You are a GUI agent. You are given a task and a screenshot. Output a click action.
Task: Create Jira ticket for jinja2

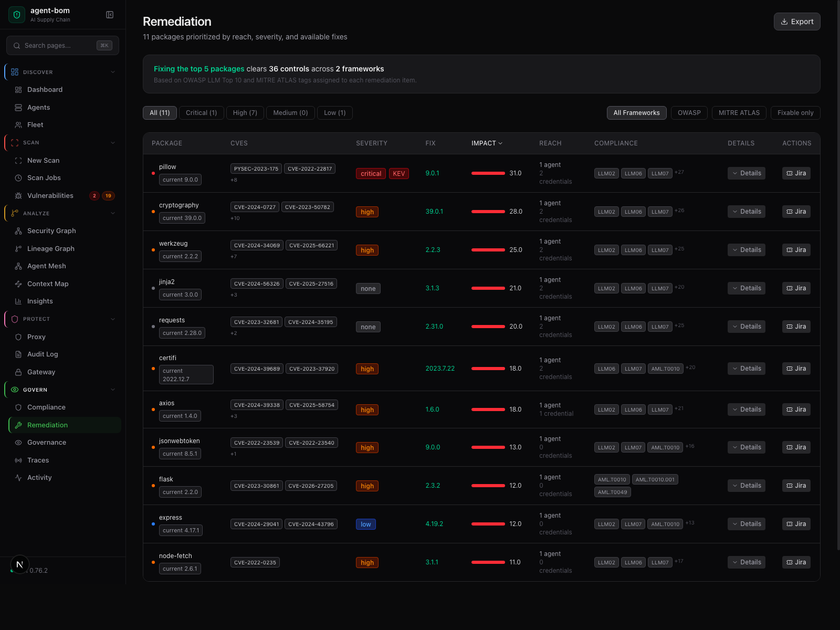(796, 288)
